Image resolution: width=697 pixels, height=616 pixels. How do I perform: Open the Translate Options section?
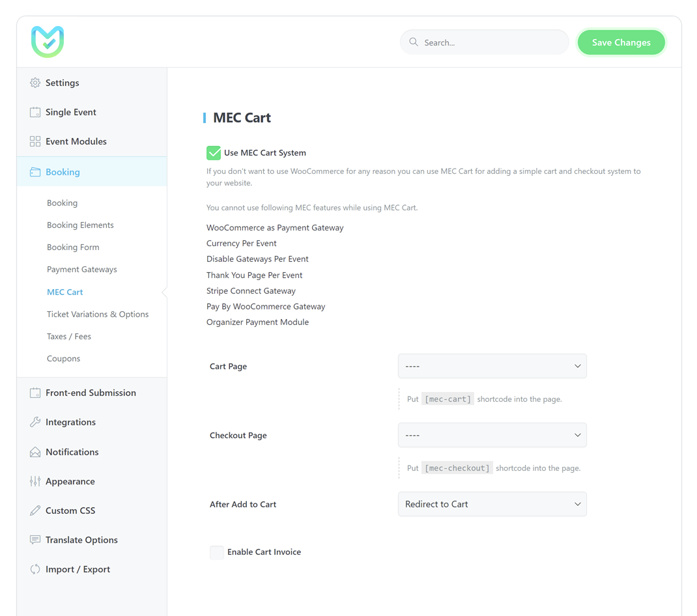(x=81, y=540)
